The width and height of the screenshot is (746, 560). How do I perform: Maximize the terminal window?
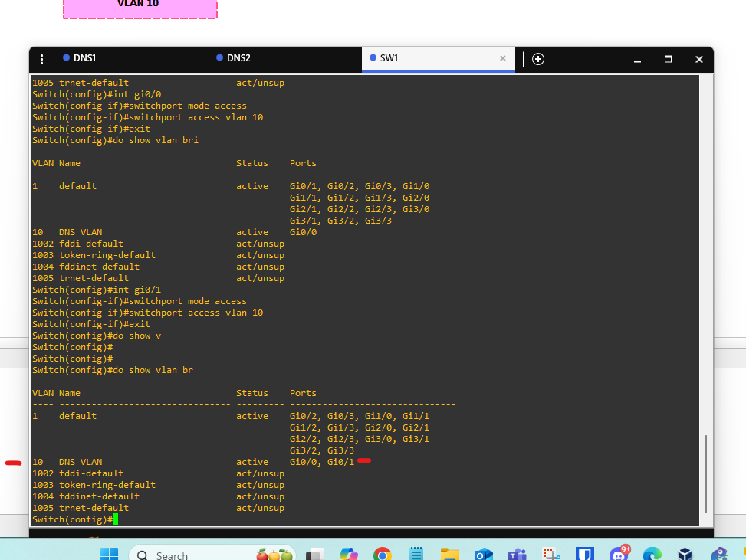(x=668, y=59)
